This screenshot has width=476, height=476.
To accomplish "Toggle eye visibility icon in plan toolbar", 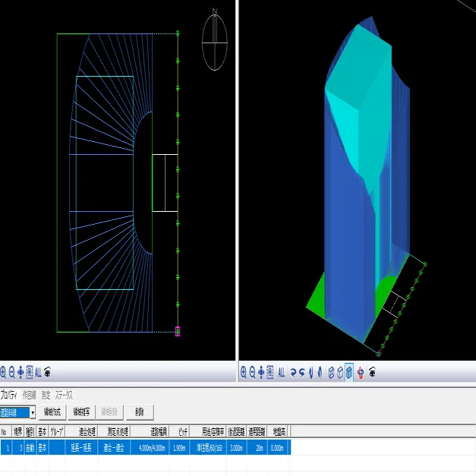I will click(x=47, y=372).
